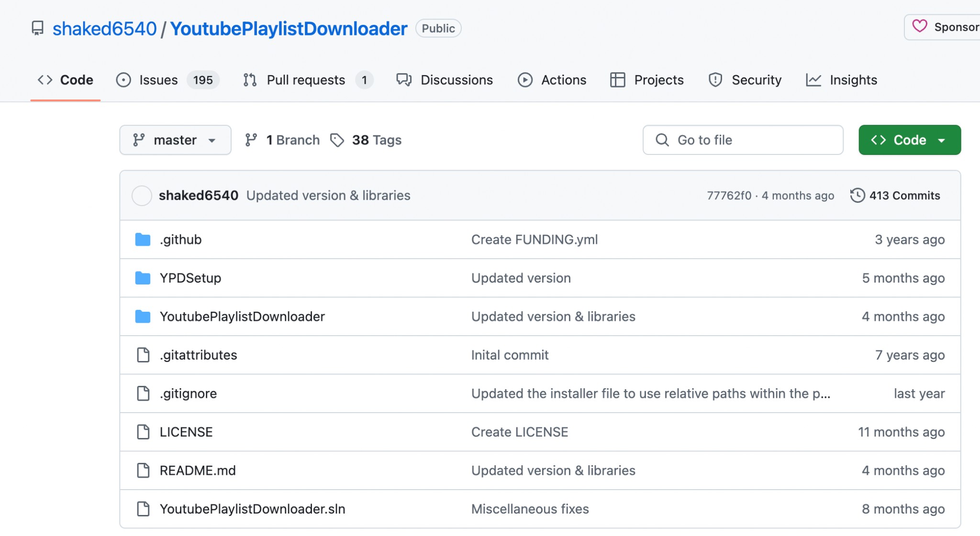Screen dimensions: 980x536
Task: Open the .gitattributes file
Action: point(199,355)
